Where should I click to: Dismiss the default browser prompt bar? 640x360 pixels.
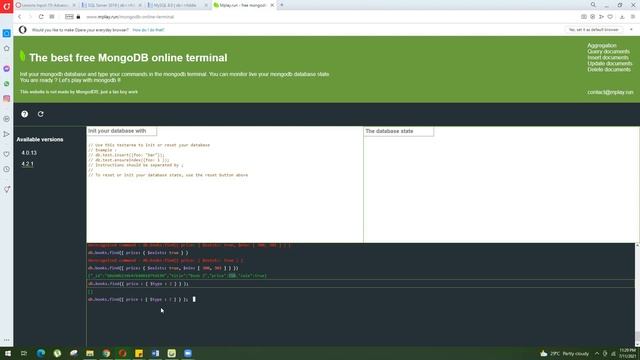click(x=631, y=30)
